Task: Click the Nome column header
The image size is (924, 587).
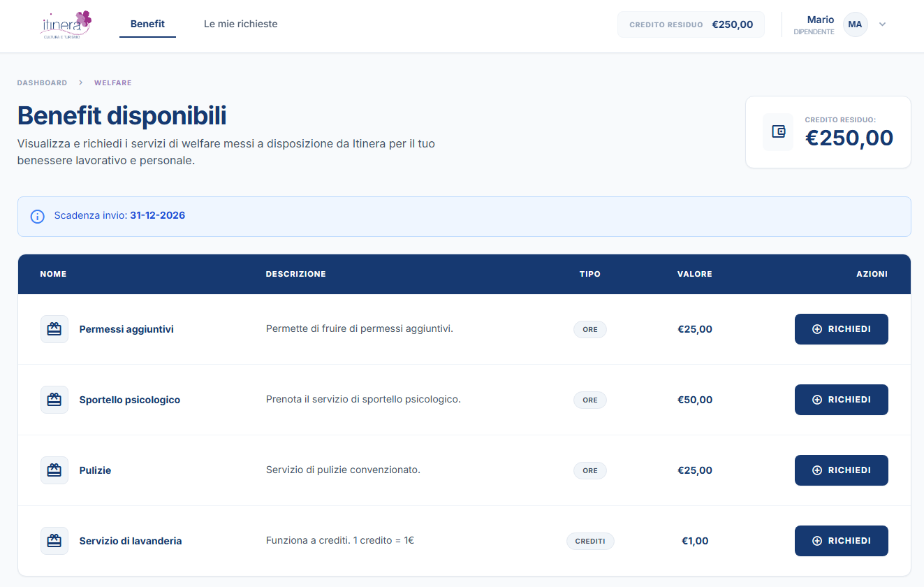Action: pos(53,274)
